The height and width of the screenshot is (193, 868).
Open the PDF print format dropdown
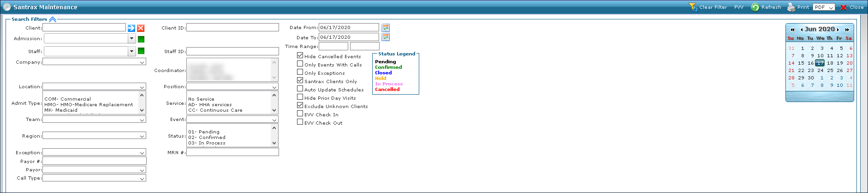[x=831, y=7]
